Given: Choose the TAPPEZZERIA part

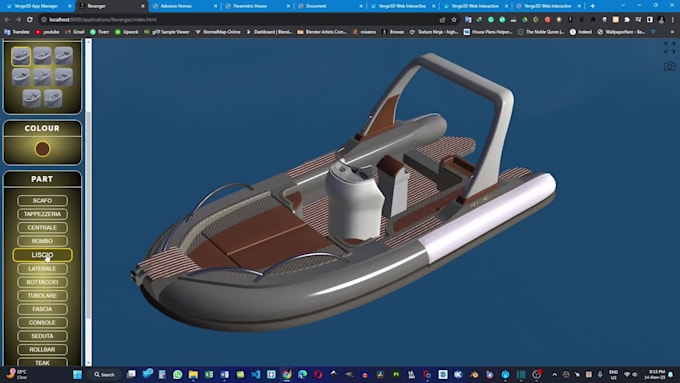Looking at the screenshot, I should coord(42,214).
